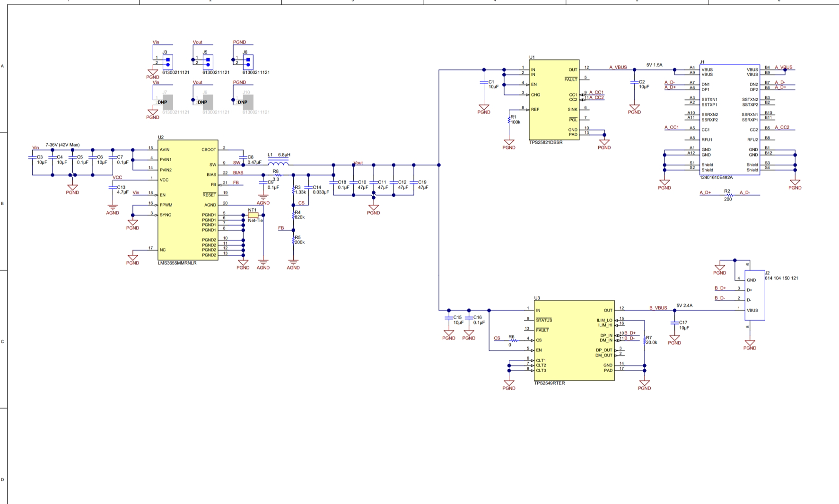Click resistor R6 at the CS input
The width and height of the screenshot is (839, 504).
coord(514,340)
